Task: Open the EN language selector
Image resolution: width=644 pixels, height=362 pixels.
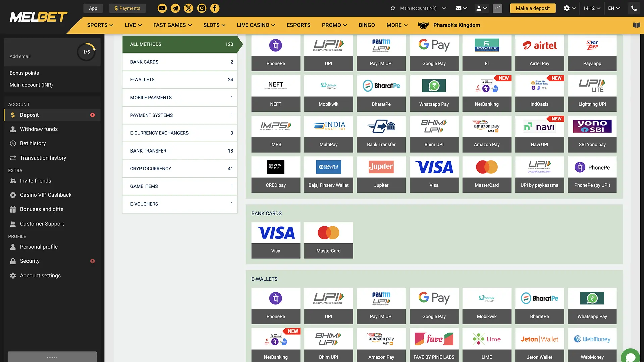Action: [x=614, y=8]
